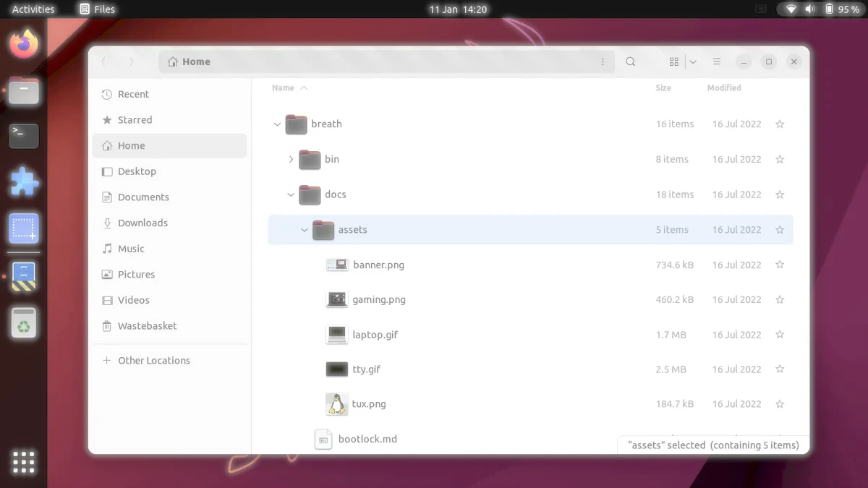This screenshot has width=868, height=488.
Task: Open the clock and calendar menu
Action: pos(458,9)
